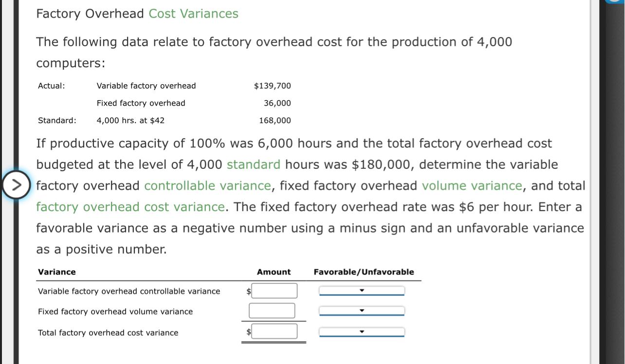The height and width of the screenshot is (364, 625).
Task: Click the green "standard" glossary link
Action: 254,164
